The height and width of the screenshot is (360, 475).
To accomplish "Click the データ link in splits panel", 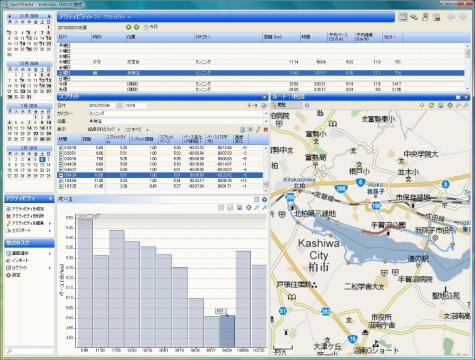I will click(253, 105).
